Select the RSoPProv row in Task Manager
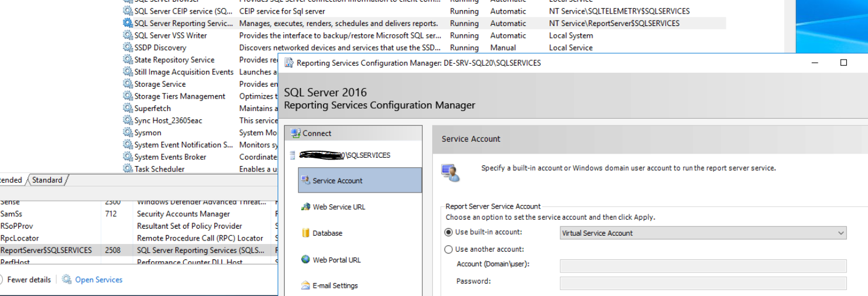The image size is (868, 296). (139, 226)
